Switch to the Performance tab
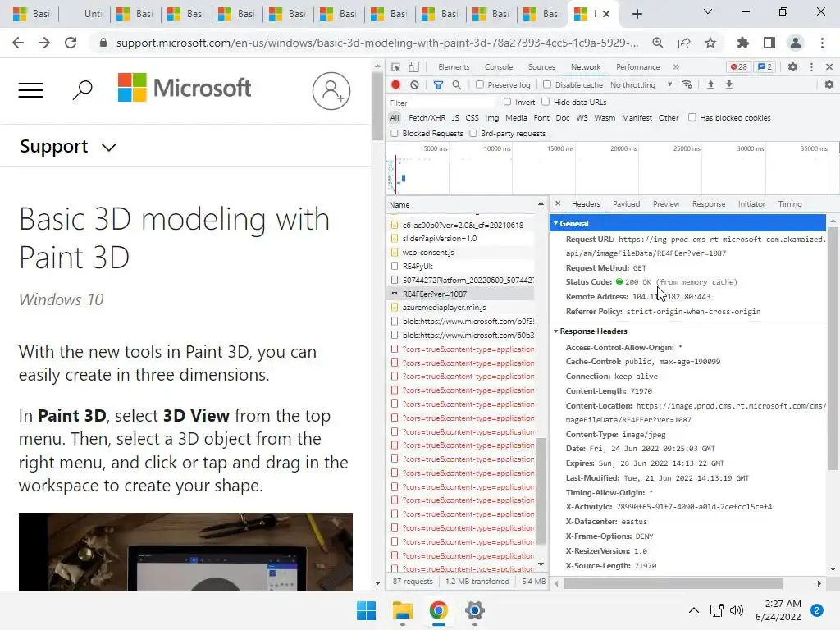Screen dimensions: 840x630 point(637,67)
